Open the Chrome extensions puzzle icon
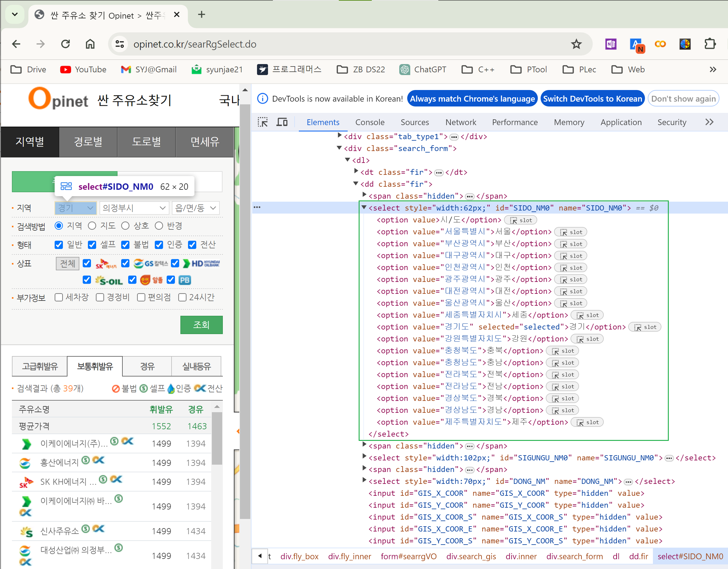 (x=710, y=44)
